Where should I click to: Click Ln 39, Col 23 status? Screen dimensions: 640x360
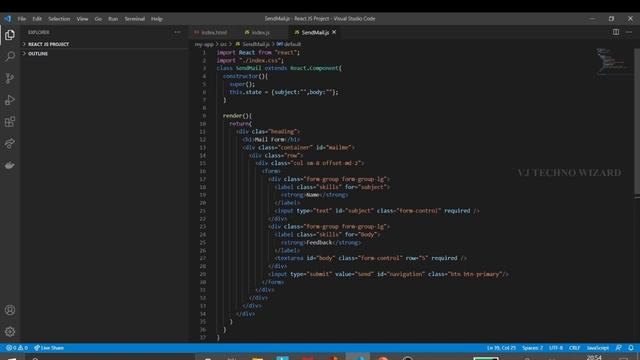[x=501, y=348]
